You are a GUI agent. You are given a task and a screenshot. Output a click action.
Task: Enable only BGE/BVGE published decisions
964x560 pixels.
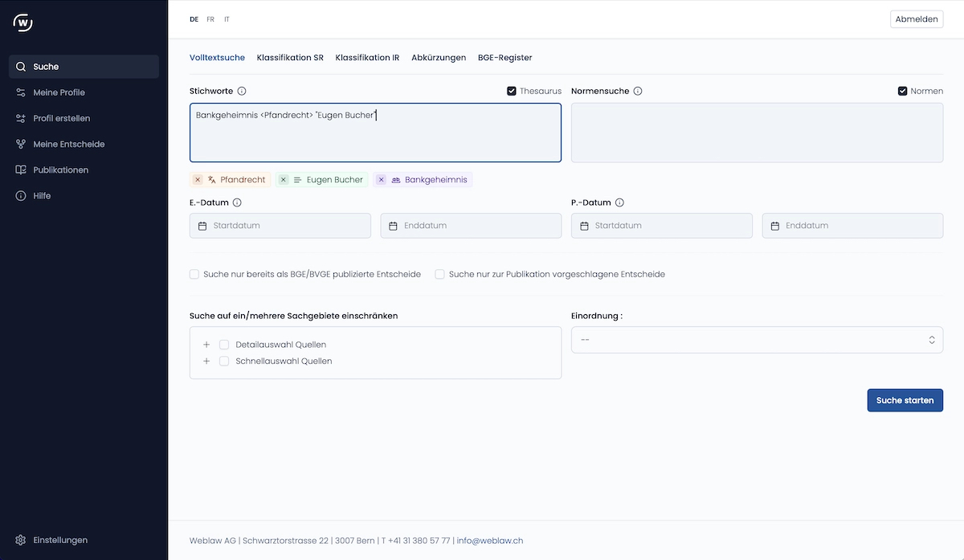(x=194, y=274)
